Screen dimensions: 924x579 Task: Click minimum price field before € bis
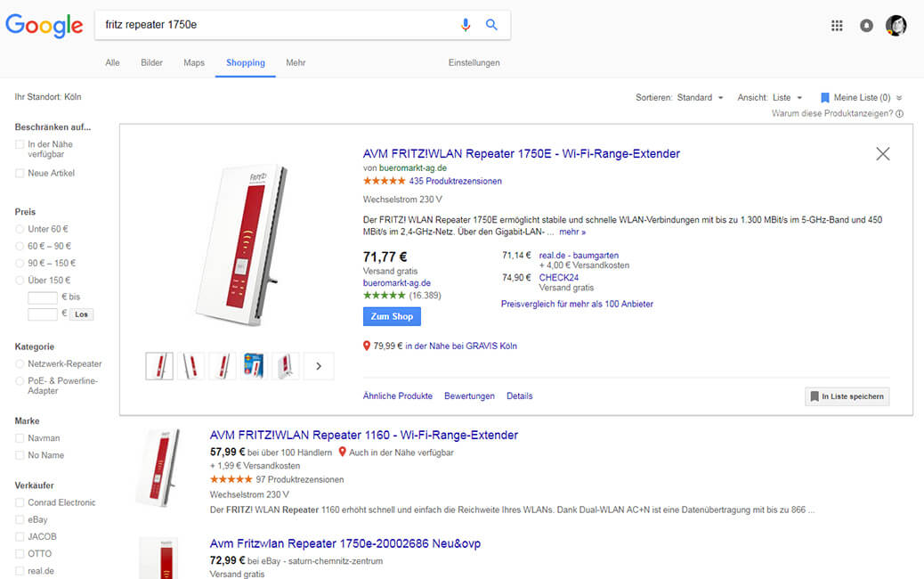pyautogui.click(x=43, y=298)
